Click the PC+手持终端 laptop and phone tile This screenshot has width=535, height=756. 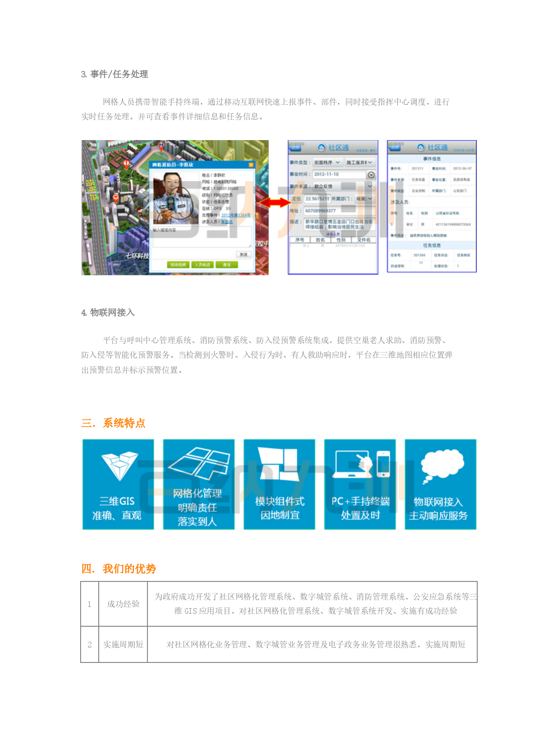360,484
